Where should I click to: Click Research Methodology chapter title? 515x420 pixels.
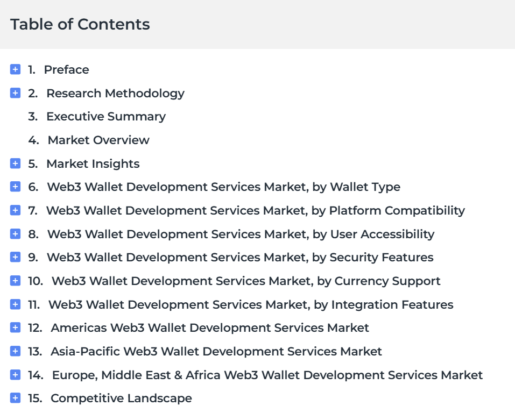click(x=115, y=94)
